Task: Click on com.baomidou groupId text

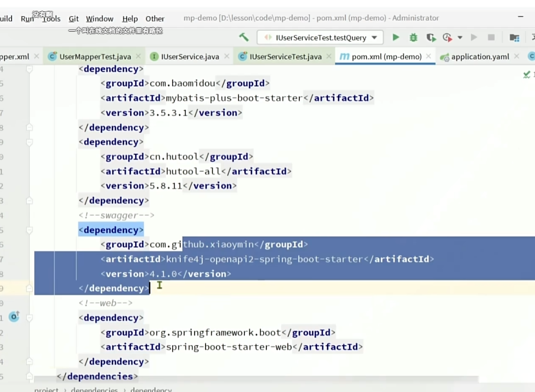Action: click(x=182, y=83)
